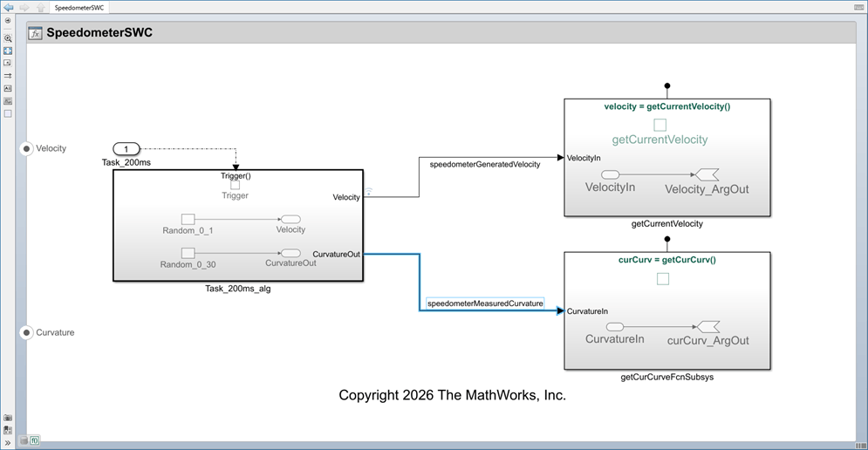Toggle sample time display arrows icon
The width and height of the screenshot is (868, 450).
pyautogui.click(x=8, y=76)
